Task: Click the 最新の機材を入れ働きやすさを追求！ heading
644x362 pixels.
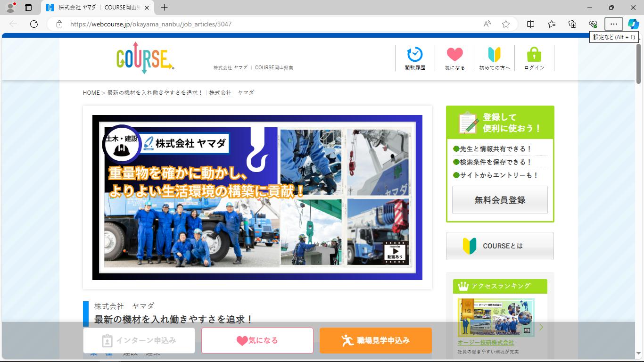Action: (173, 319)
